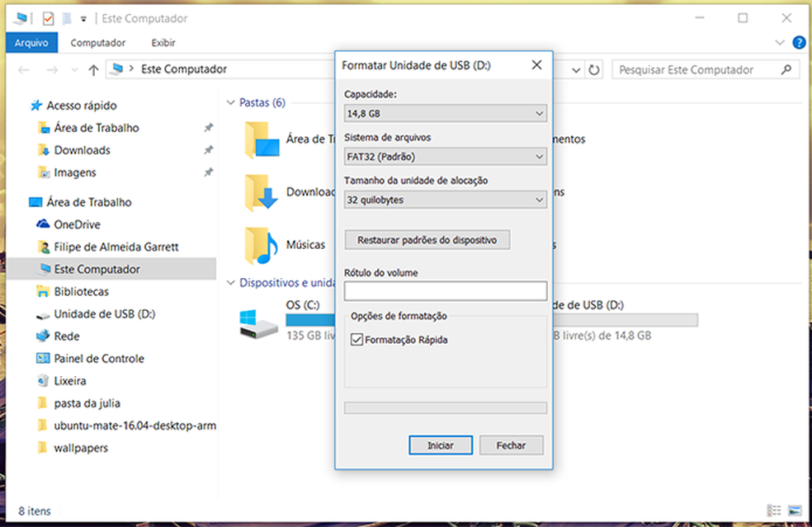The height and width of the screenshot is (527, 812).
Task: Click the Este Computador address breadcrumb
Action: click(184, 69)
